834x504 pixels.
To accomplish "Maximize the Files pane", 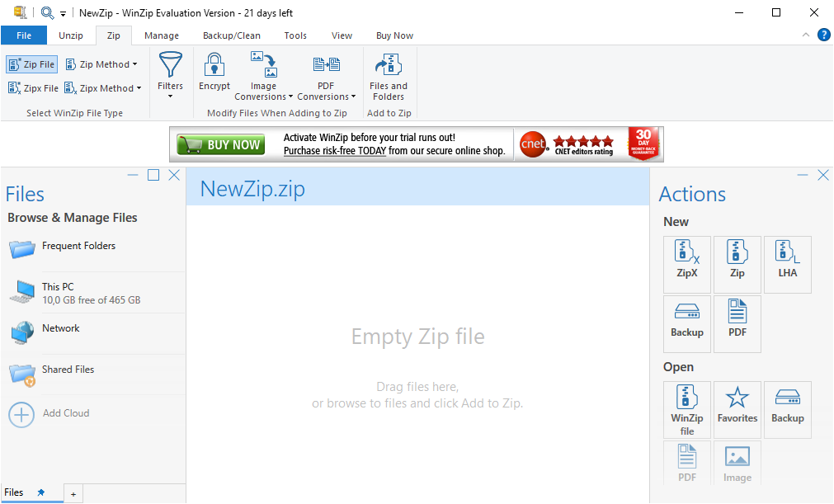I will 153,175.
